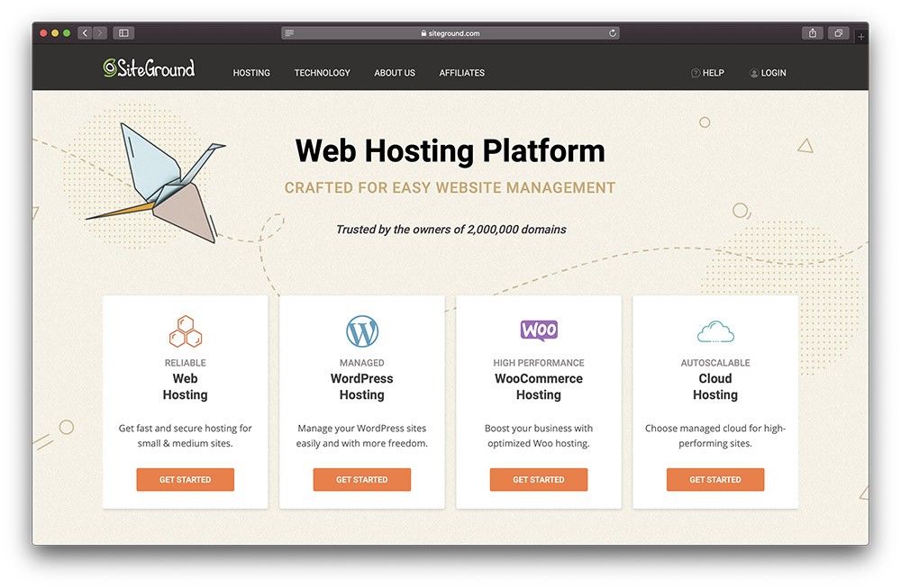The image size is (901, 588).
Task: Click the Woo logo icon
Action: click(x=539, y=330)
